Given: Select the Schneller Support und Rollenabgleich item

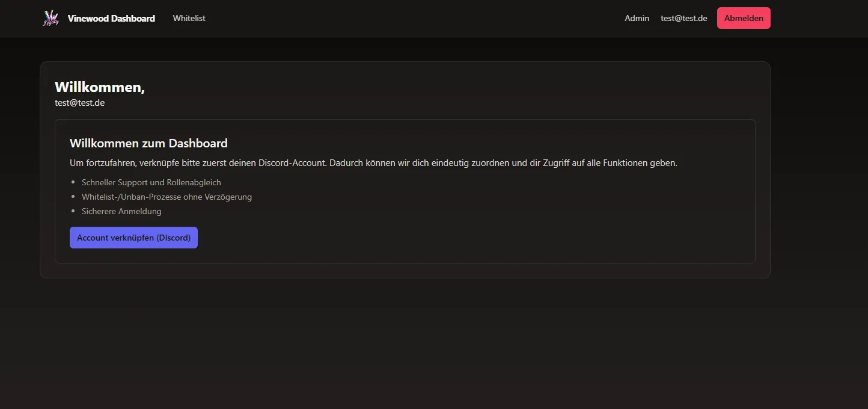Looking at the screenshot, I should tap(151, 182).
